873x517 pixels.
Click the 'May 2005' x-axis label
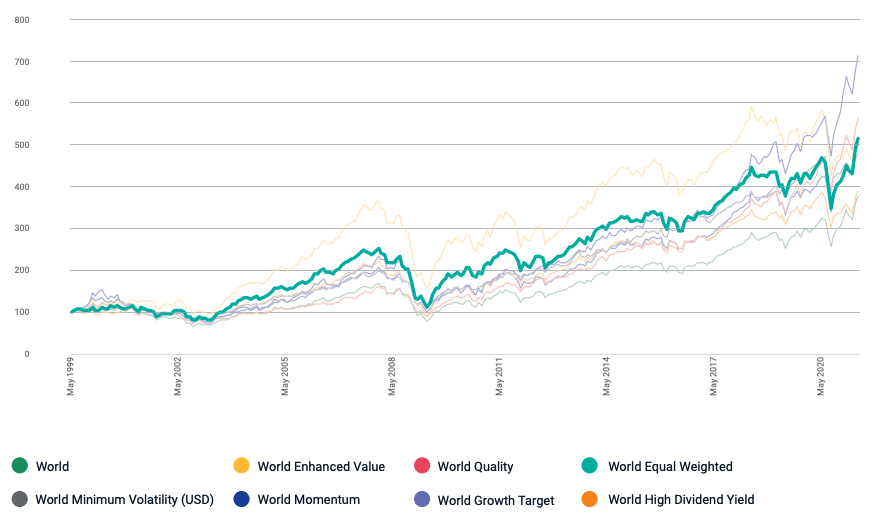click(x=285, y=377)
